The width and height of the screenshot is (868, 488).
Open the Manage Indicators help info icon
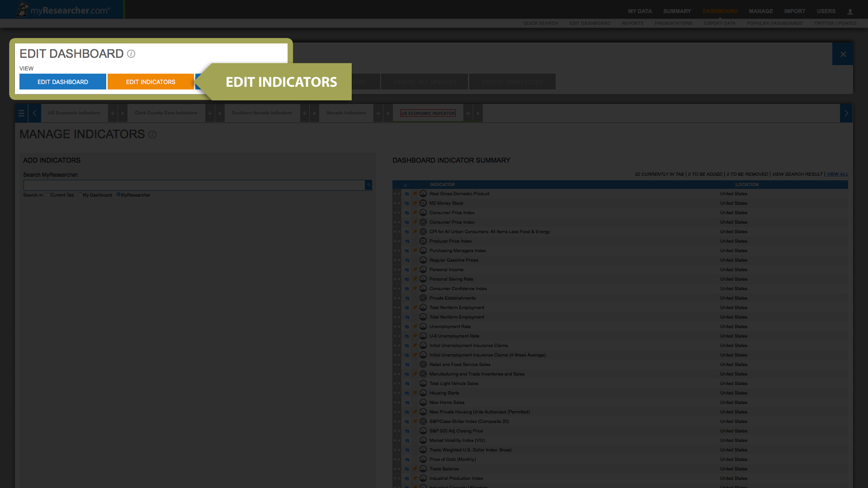(152, 135)
